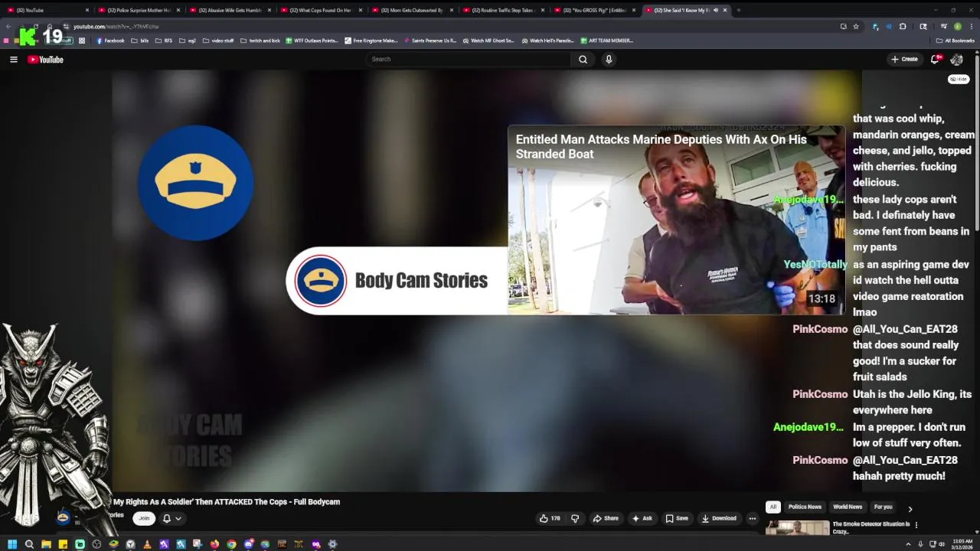This screenshot has height=551, width=980.
Task: Like the video with thumbs up
Action: (x=550, y=518)
